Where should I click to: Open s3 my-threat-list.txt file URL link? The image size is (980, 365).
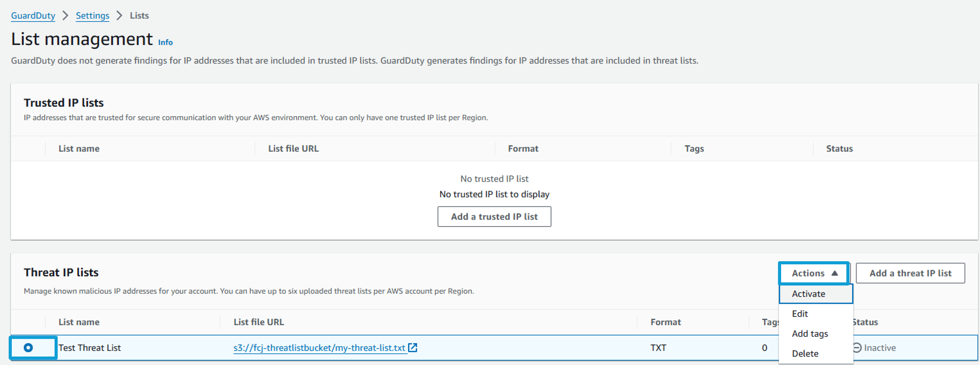click(x=320, y=347)
